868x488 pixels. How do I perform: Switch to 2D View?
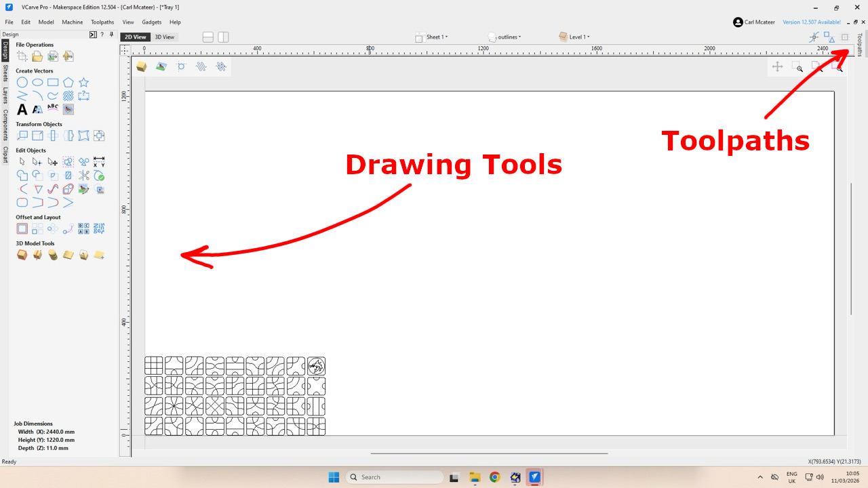pos(135,37)
